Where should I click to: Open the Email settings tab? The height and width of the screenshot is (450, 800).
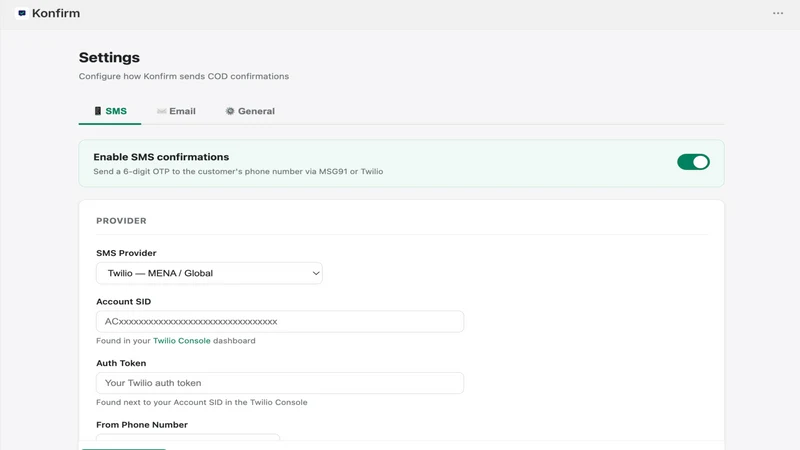[x=176, y=111]
